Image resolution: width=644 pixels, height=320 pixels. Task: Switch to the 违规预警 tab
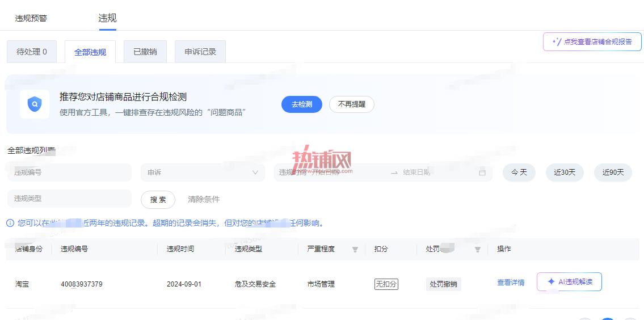pyautogui.click(x=31, y=19)
